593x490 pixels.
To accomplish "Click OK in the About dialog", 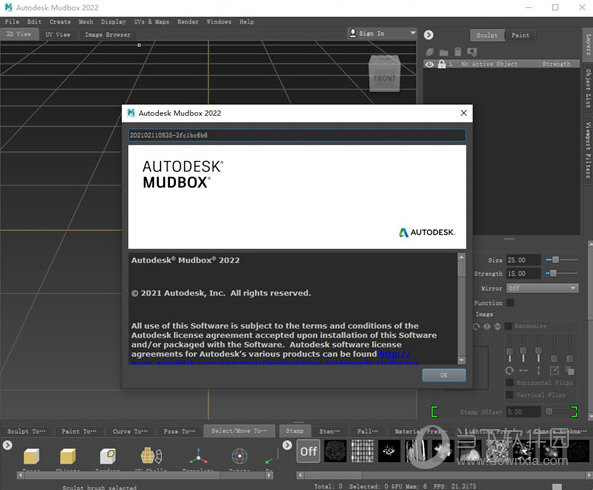I will click(x=444, y=375).
